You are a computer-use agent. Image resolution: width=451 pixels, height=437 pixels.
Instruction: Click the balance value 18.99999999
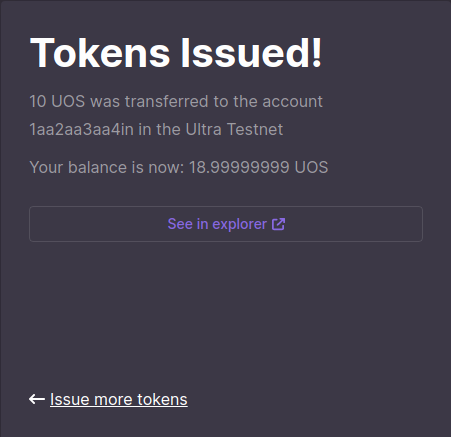point(239,167)
